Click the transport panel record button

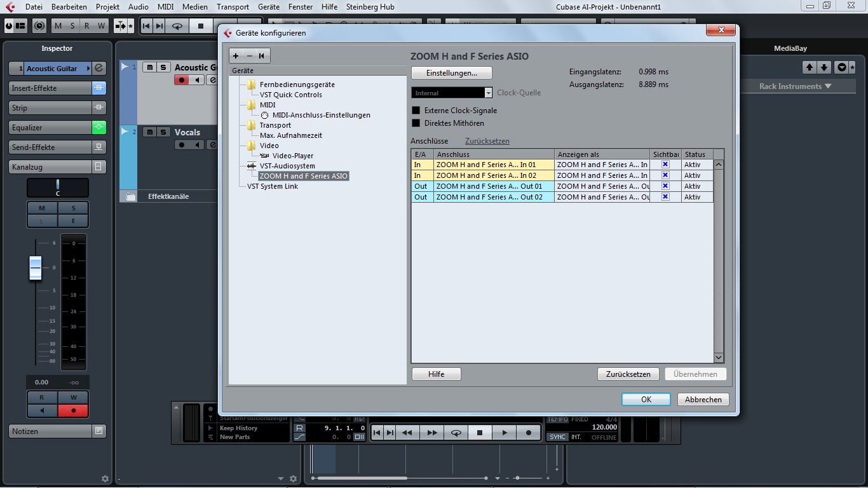pos(528,433)
